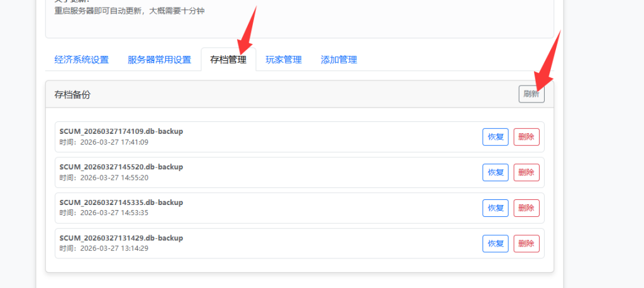Click the server restart update notice text
Image resolution: width=644 pixels, height=288 pixels.
click(x=130, y=11)
